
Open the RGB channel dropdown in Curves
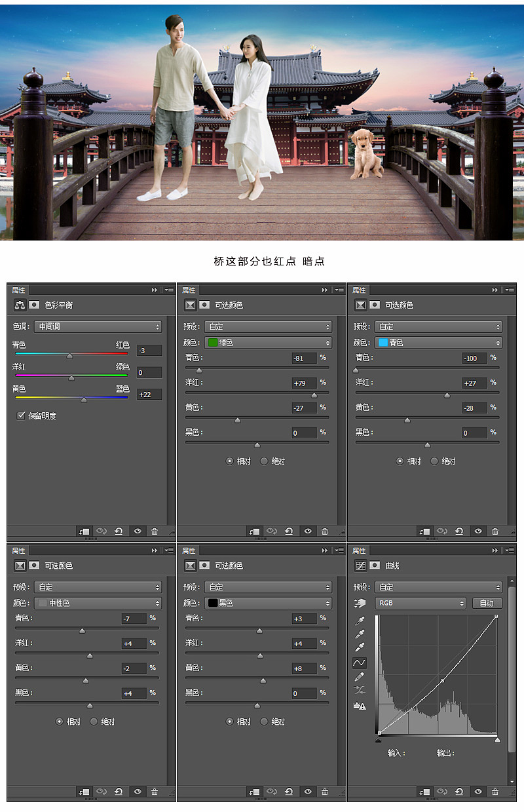(420, 603)
